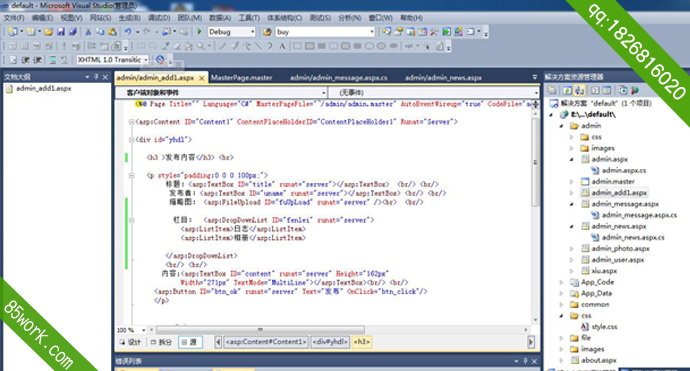Viewport: 690px width, 371px height.
Task: Click the Increase Indent icon
Action: [x=37, y=60]
